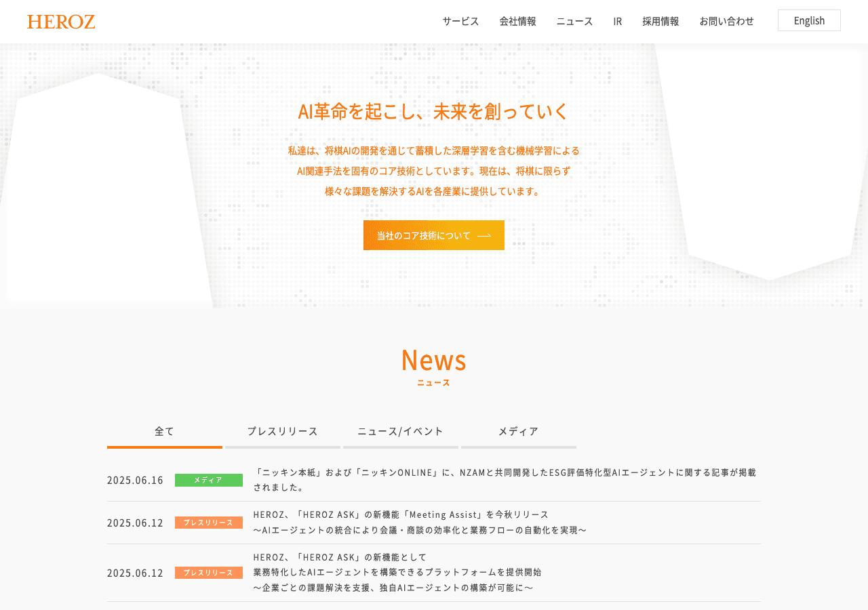
Task: Click the green メディア tag badge
Action: coord(209,480)
